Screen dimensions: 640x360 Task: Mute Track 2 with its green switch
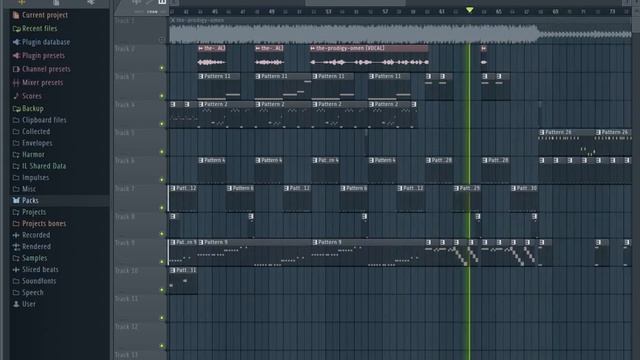162,68
